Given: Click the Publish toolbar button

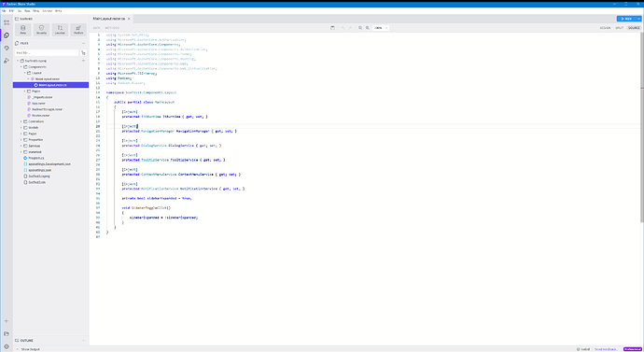Looking at the screenshot, I should point(78,30).
